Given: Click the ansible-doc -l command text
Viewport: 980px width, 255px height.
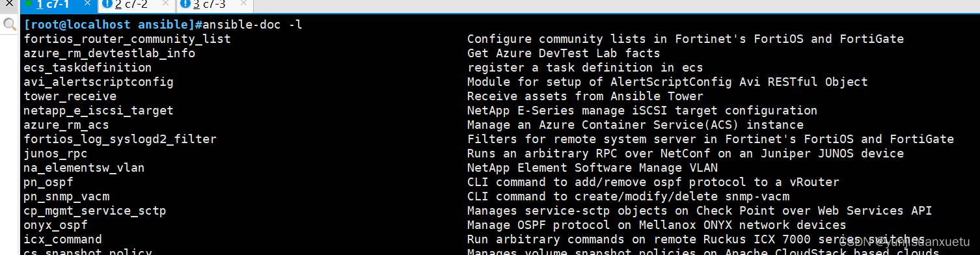Looking at the screenshot, I should point(252,25).
